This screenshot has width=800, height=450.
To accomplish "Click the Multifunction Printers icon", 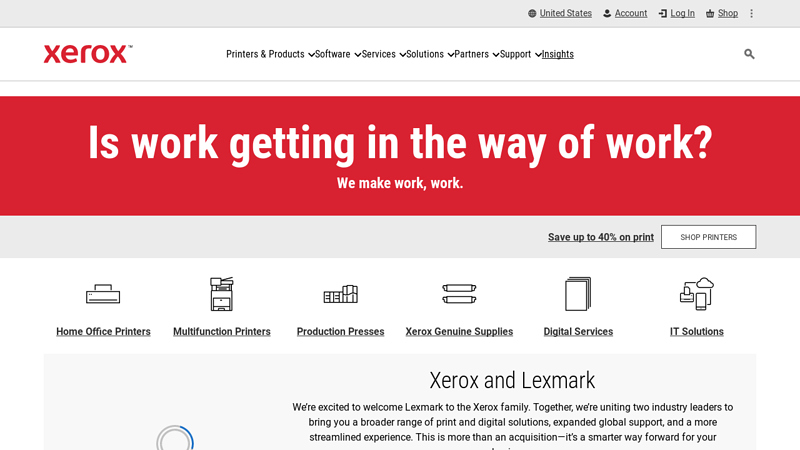I will coord(221,294).
